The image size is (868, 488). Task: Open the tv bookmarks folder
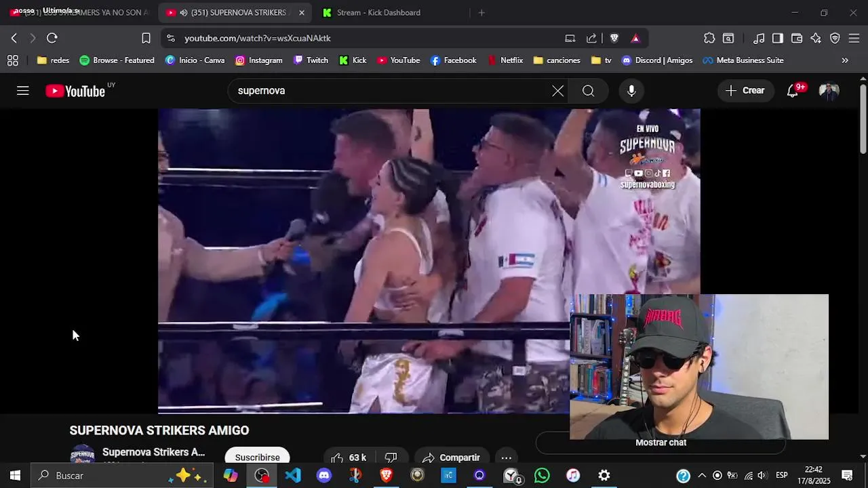pyautogui.click(x=601, y=60)
